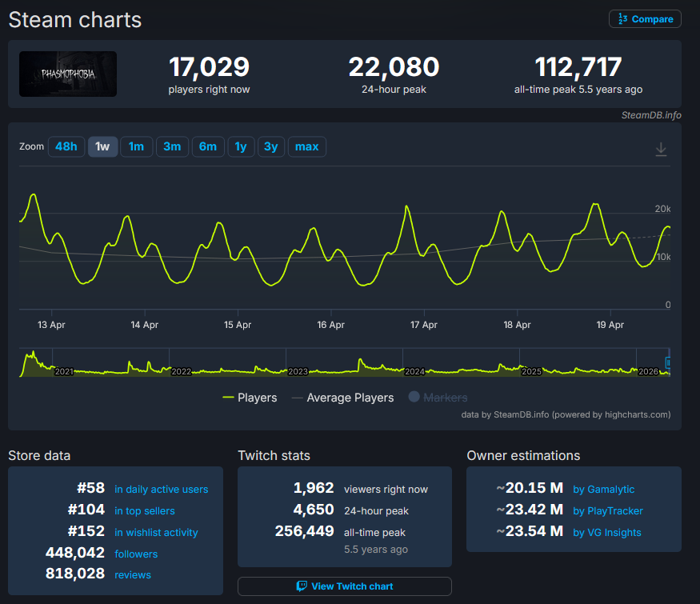Click the compare icon in Compare button
The height and width of the screenshot is (604, 700).
click(622, 19)
